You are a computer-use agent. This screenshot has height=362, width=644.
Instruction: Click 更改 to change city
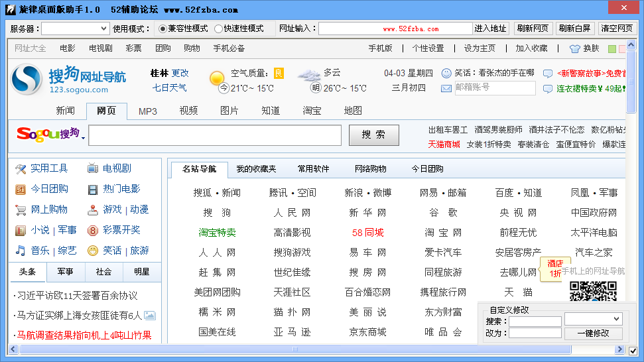pyautogui.click(x=180, y=73)
